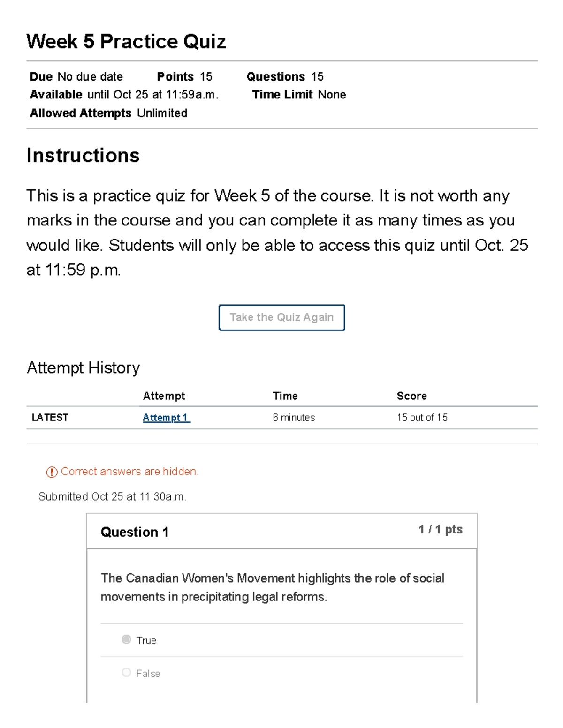Click the Allowed Attempts Unlimited label
Screen dimensions: 563x728
108,113
